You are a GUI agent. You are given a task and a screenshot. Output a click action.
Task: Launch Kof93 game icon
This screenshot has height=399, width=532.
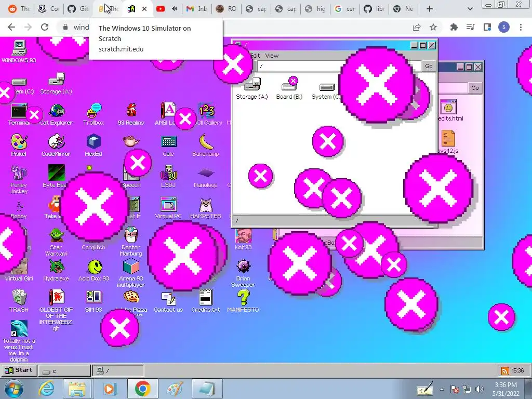pos(243,239)
